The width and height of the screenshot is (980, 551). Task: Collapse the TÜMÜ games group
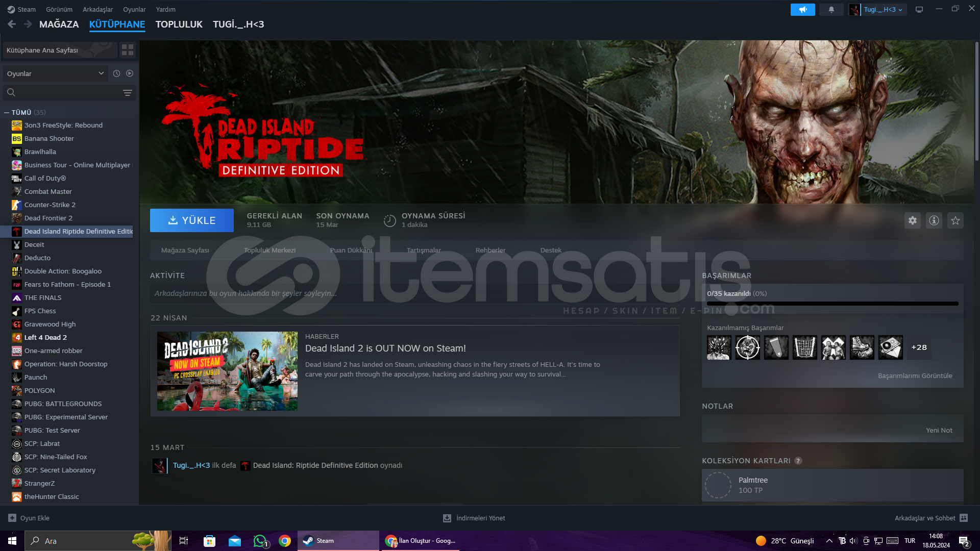(7, 112)
